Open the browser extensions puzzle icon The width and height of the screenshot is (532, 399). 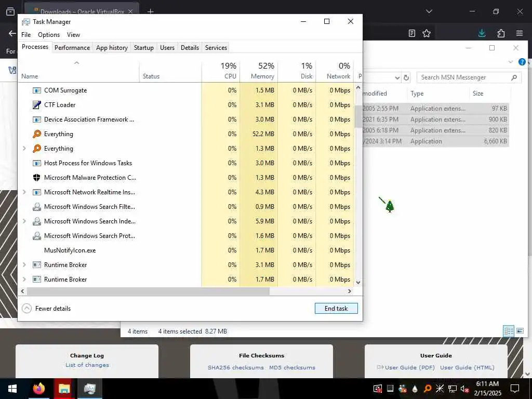[x=501, y=33]
